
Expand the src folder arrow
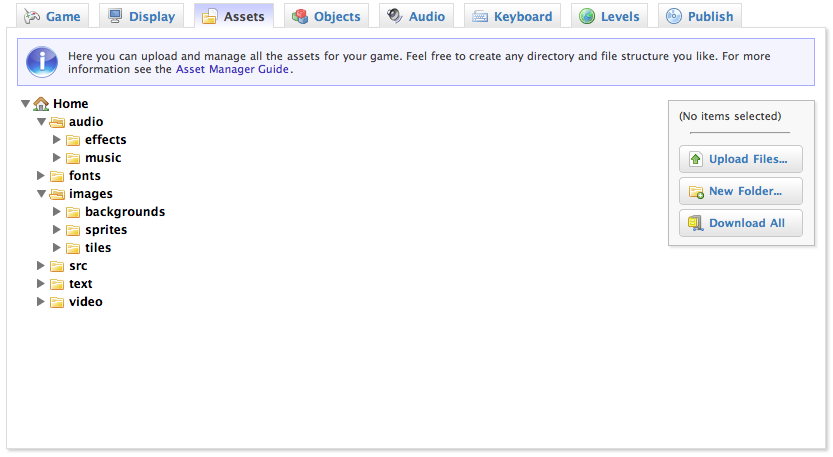click(41, 266)
